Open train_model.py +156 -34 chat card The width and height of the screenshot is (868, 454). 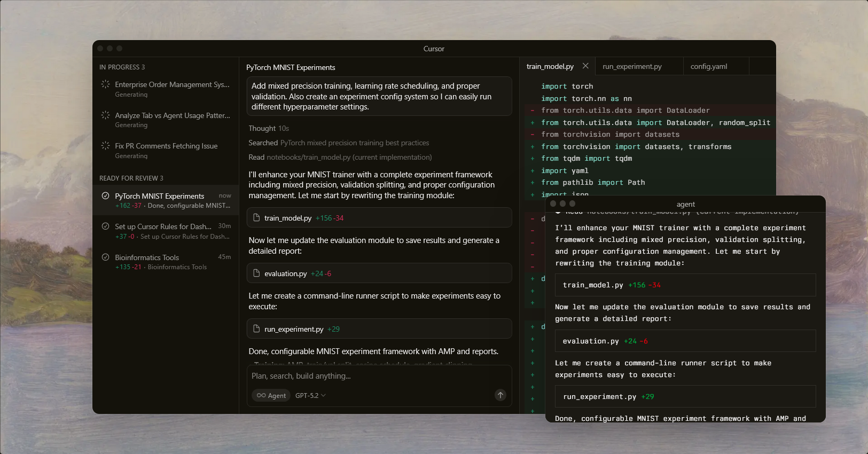click(x=379, y=218)
